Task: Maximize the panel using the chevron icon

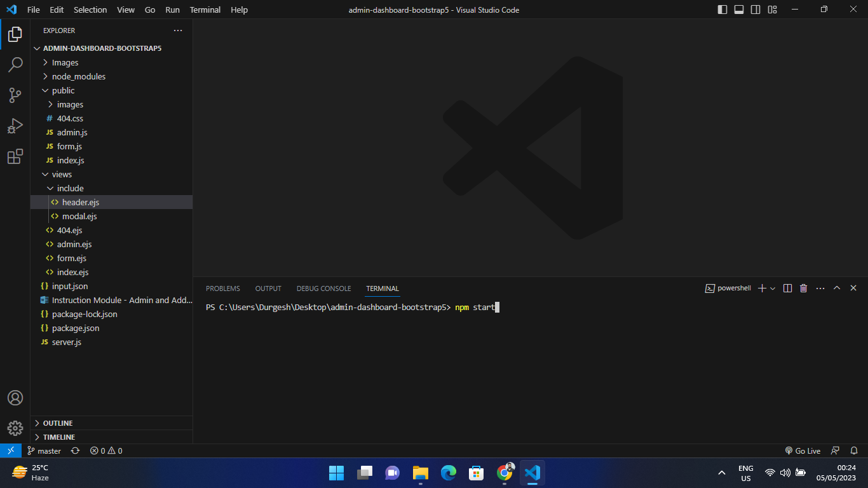Action: pyautogui.click(x=837, y=288)
